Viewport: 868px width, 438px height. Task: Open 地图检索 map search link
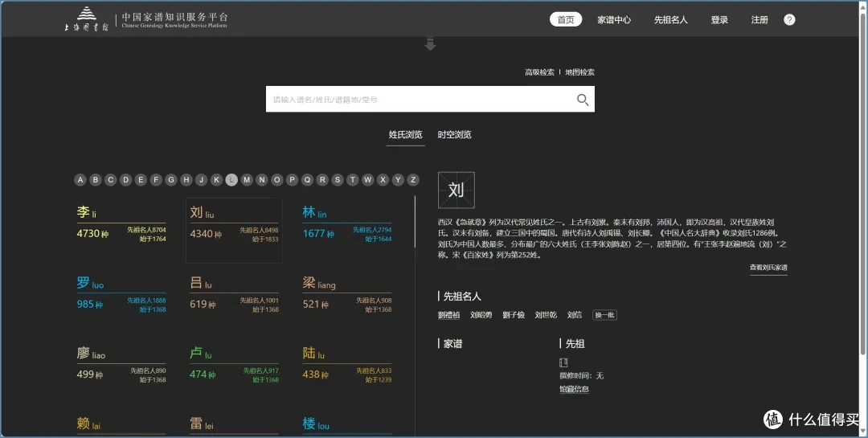pos(579,72)
